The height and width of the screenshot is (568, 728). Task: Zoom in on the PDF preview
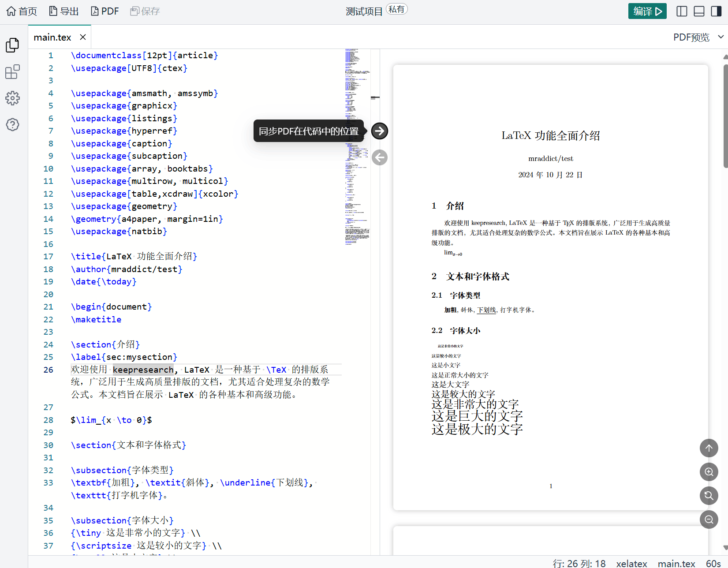709,472
